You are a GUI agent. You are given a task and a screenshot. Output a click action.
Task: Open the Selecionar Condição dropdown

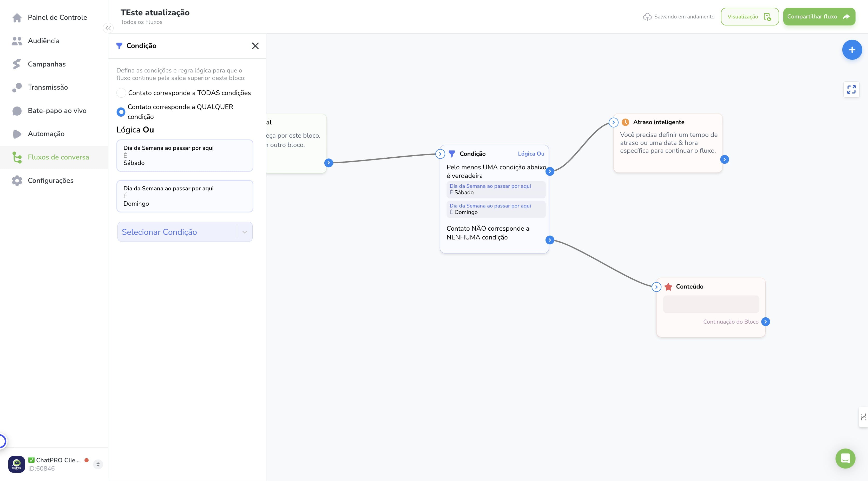coord(185,232)
